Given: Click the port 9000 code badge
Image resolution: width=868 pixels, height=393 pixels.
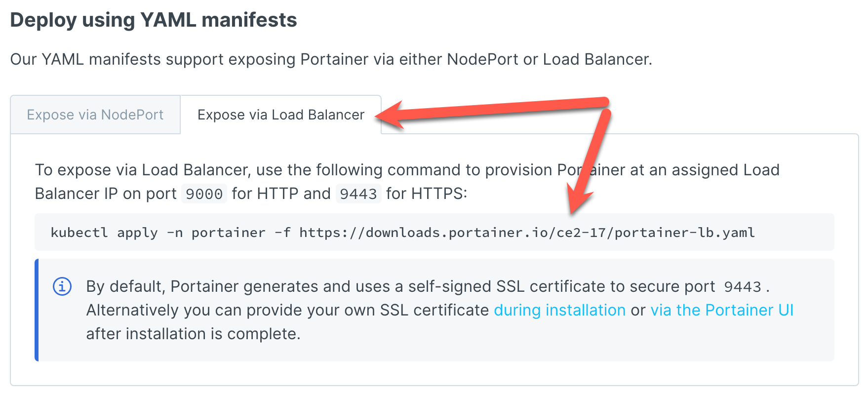Looking at the screenshot, I should pos(204,194).
